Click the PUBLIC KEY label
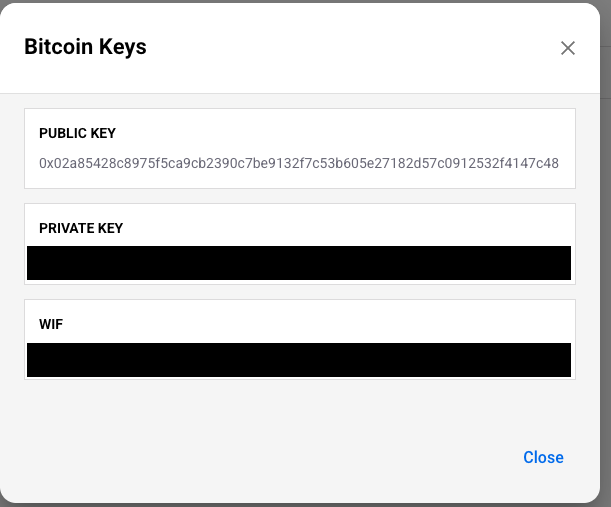This screenshot has height=507, width=611. 77,133
